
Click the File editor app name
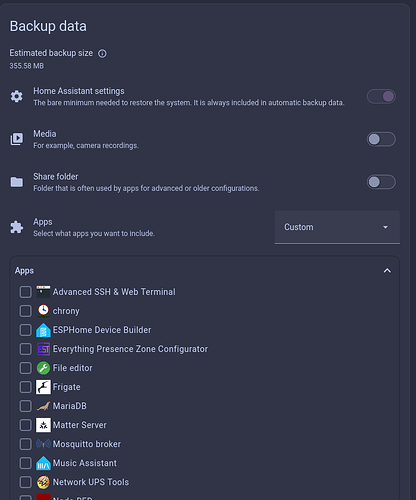(72, 368)
